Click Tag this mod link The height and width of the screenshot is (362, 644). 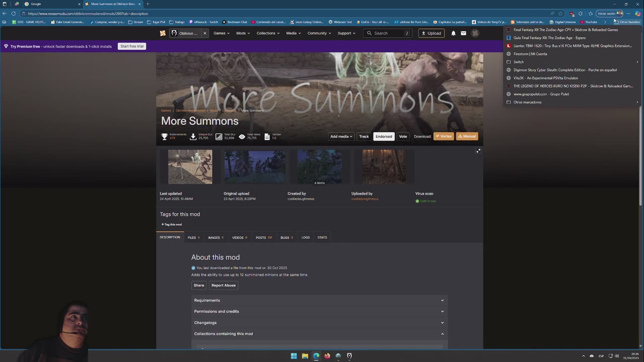coord(172,224)
